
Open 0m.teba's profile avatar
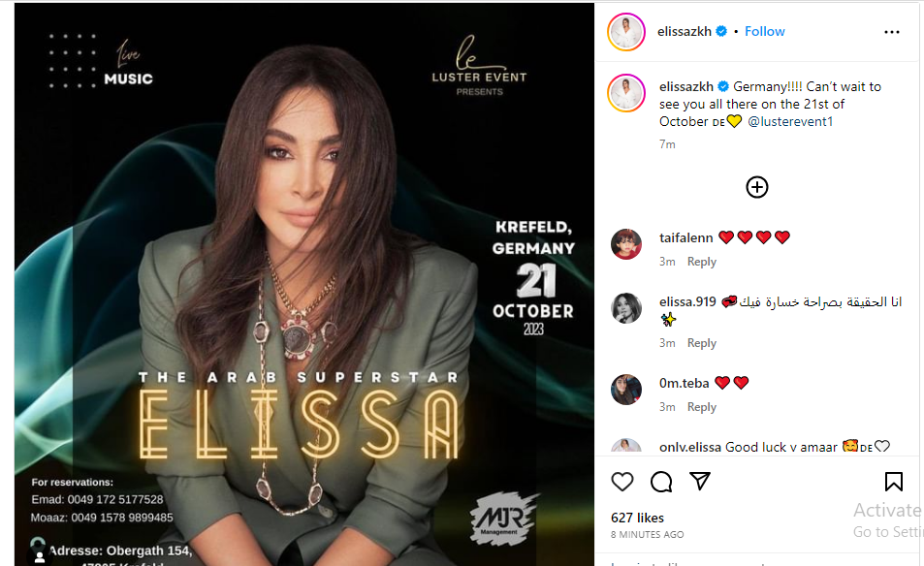[625, 390]
